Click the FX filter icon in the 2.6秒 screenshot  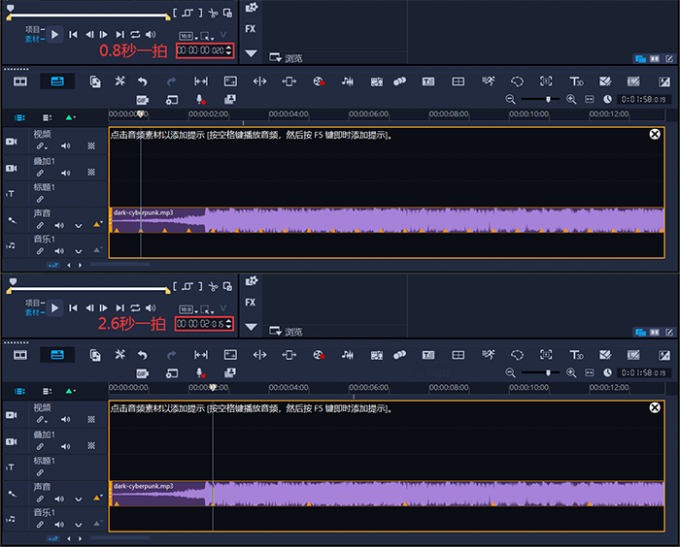[x=250, y=302]
